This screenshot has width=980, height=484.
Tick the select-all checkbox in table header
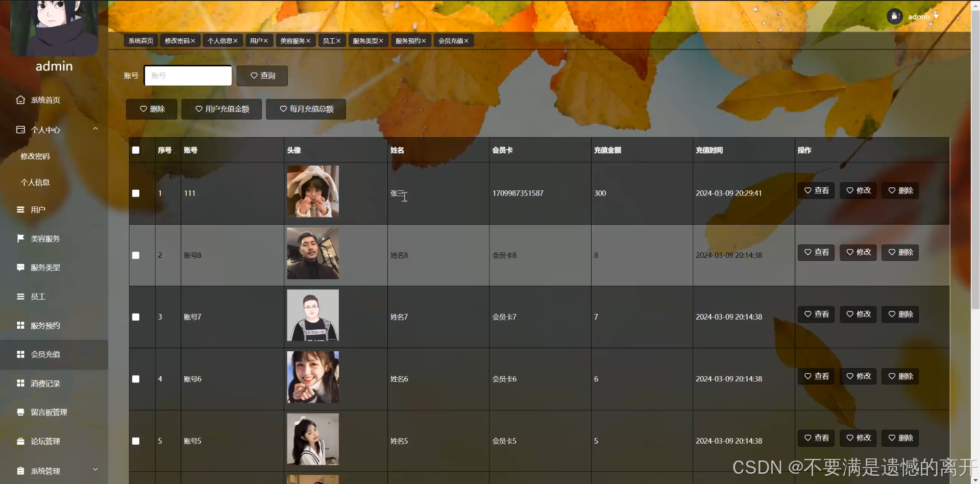[136, 150]
